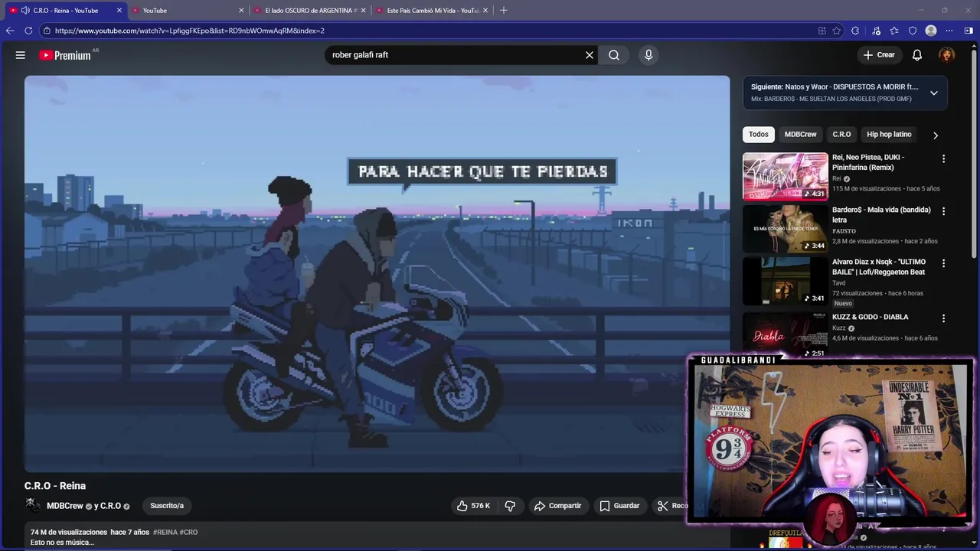Play Pininfarina Remix thumbnail
Screen dimensions: 980x551
pos(785,177)
